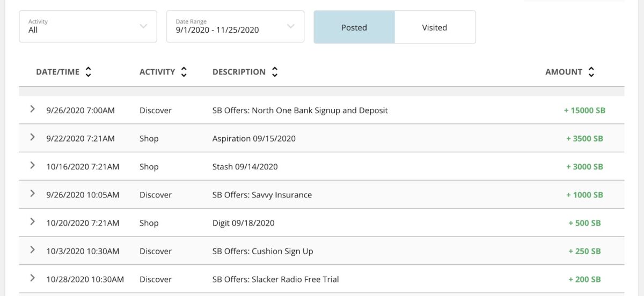Click the date '9/22/2020 7:21AM'

click(80, 138)
